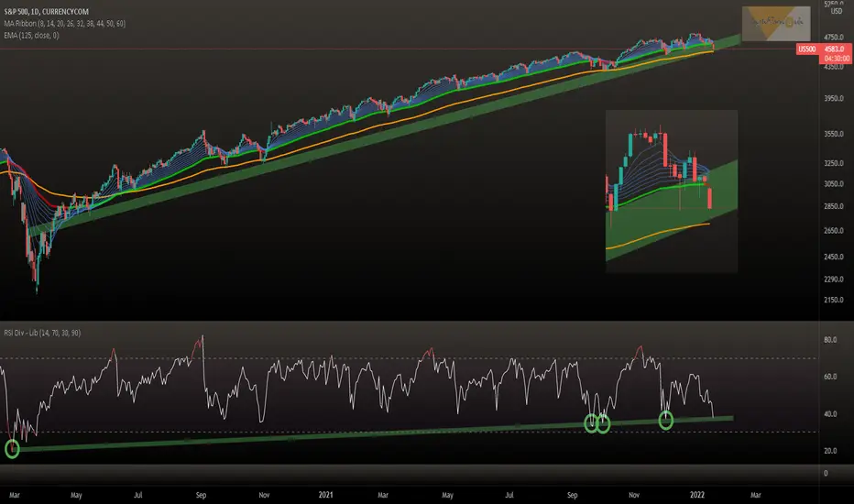Click the 3250.0 price axis label
This screenshot has width=854, height=504.
pyautogui.click(x=833, y=163)
